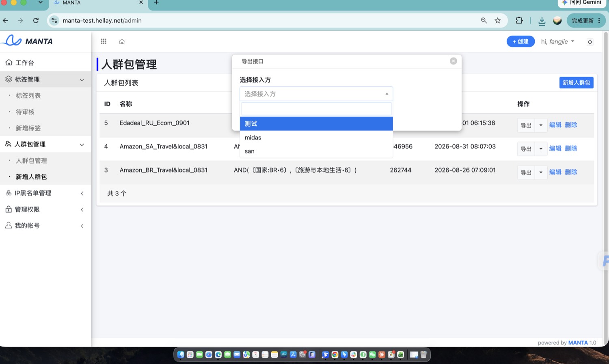609x364 pixels.
Task: Open the zoom magnifier icon in the address bar
Action: (x=484, y=20)
